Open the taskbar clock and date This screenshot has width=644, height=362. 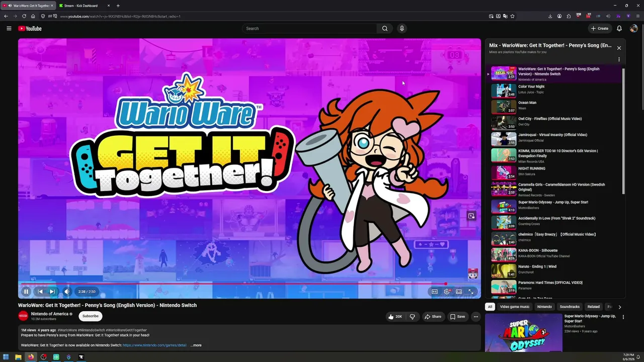[629, 356]
